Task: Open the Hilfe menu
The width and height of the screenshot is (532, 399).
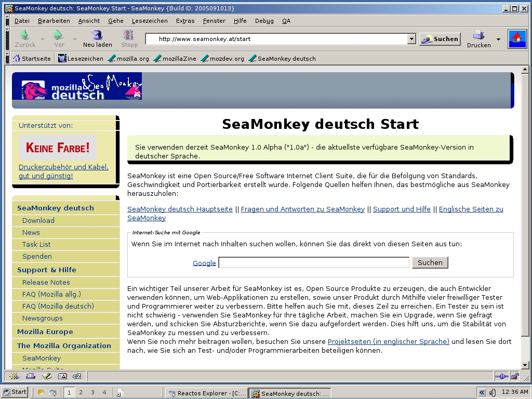Action: point(240,21)
